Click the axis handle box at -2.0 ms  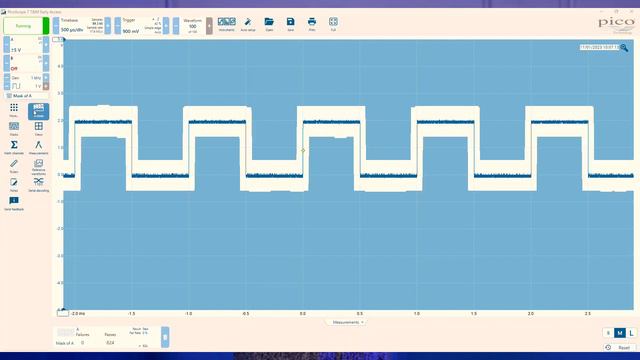coord(63,313)
